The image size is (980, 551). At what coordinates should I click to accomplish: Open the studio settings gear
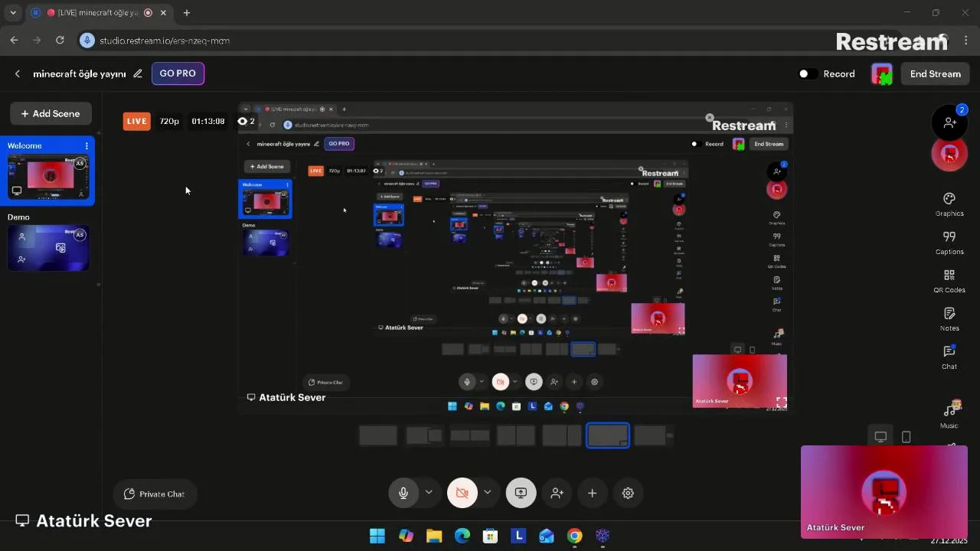tap(628, 494)
